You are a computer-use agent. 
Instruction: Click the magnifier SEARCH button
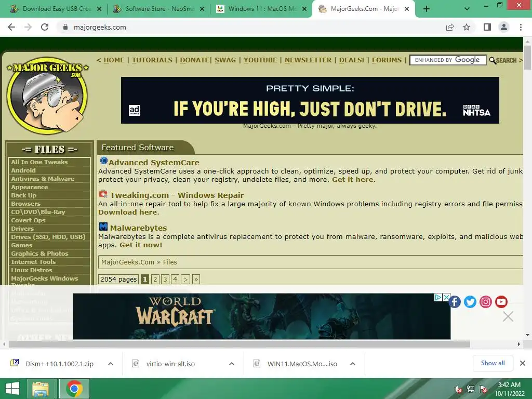pos(503,60)
